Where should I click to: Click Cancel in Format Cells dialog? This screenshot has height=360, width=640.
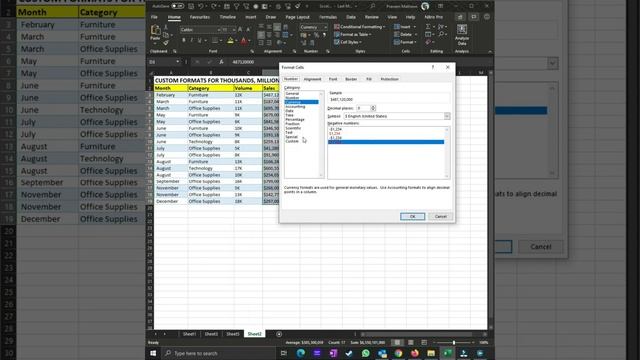pyautogui.click(x=441, y=216)
